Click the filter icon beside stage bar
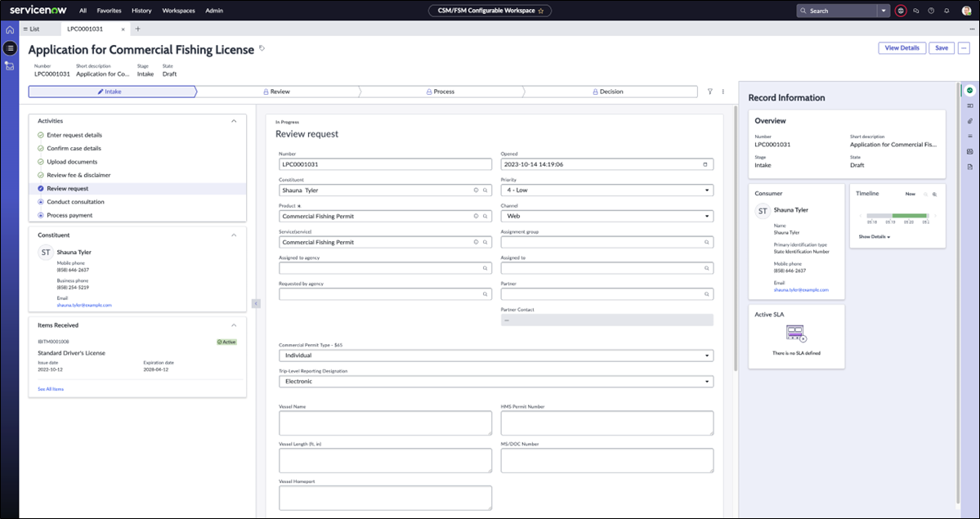 710,92
